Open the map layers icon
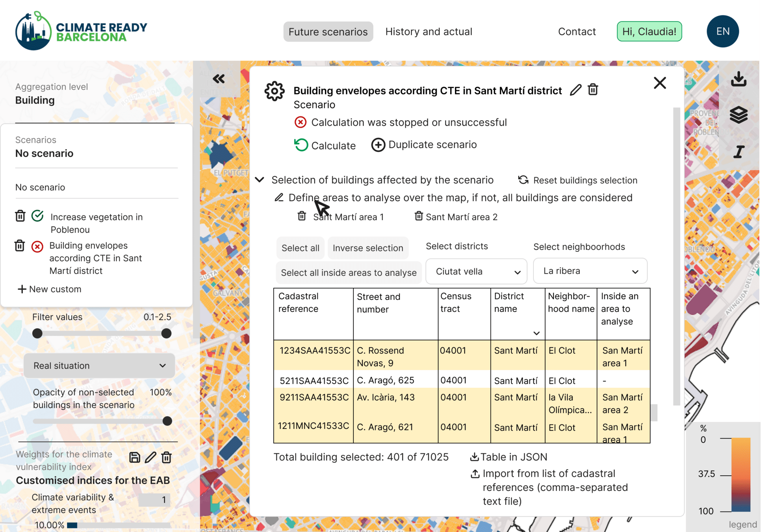This screenshot has width=772, height=532. tap(738, 115)
